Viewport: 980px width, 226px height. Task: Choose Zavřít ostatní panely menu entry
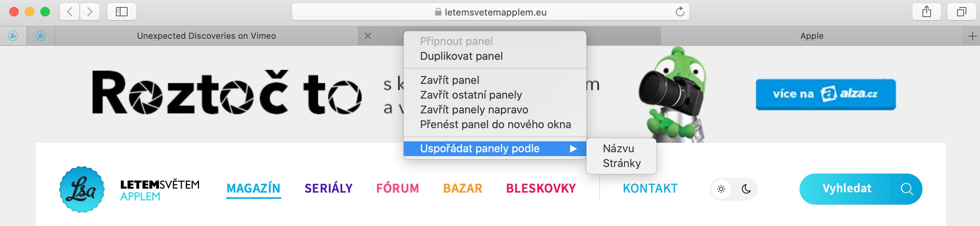click(471, 95)
